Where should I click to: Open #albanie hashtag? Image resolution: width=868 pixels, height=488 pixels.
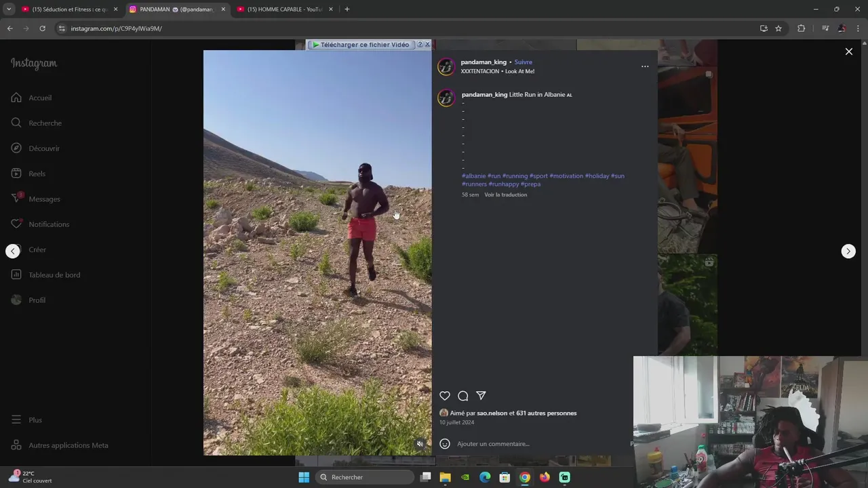[474, 176]
